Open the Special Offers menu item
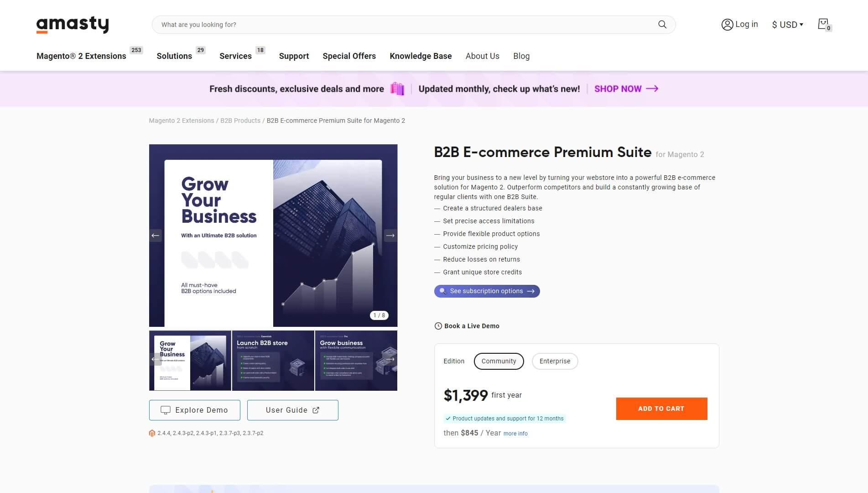868x493 pixels. click(x=349, y=56)
